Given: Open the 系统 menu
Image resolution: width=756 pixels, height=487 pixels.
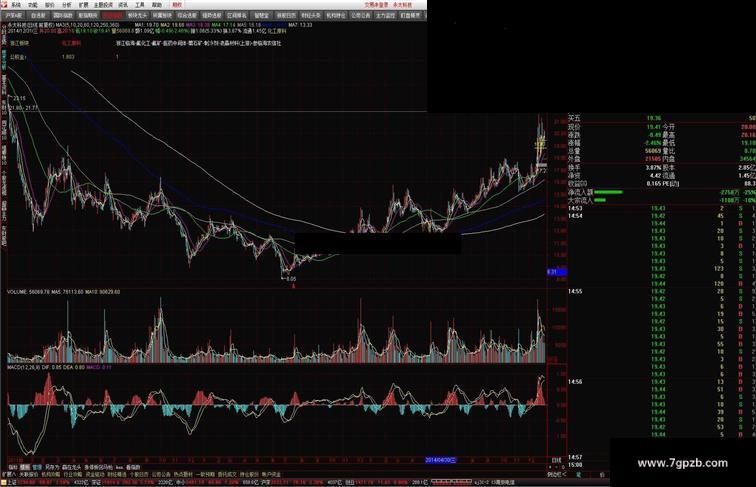Looking at the screenshot, I should point(15,5).
